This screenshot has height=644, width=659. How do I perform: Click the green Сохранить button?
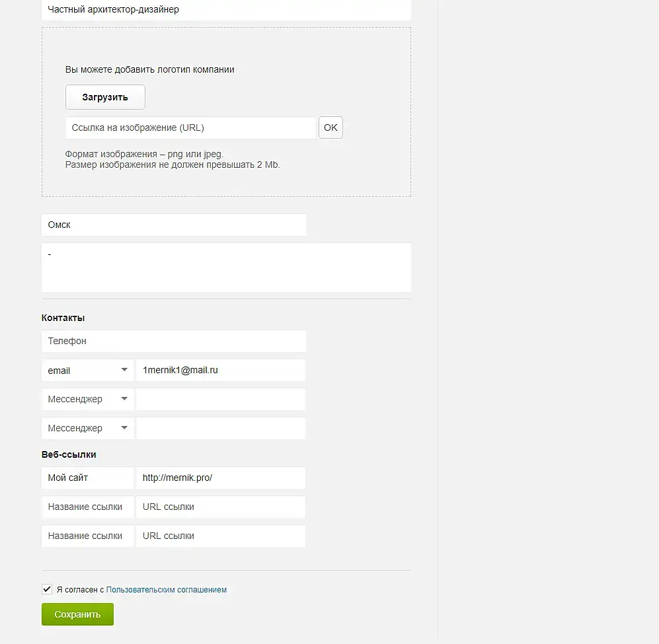[x=77, y=614]
